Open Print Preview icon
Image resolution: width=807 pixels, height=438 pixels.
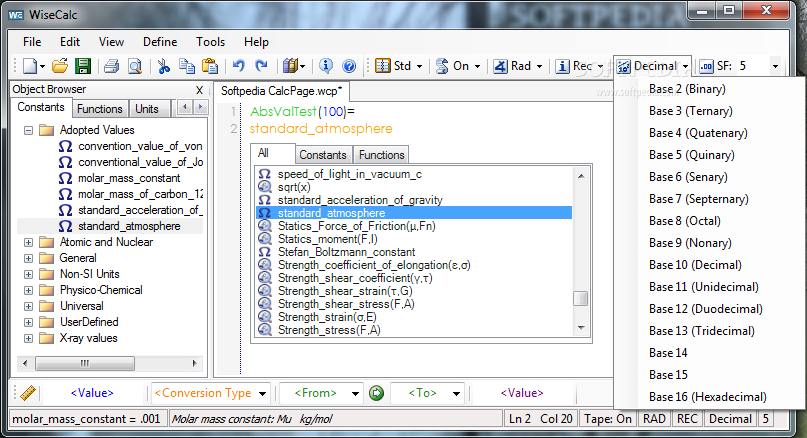135,66
